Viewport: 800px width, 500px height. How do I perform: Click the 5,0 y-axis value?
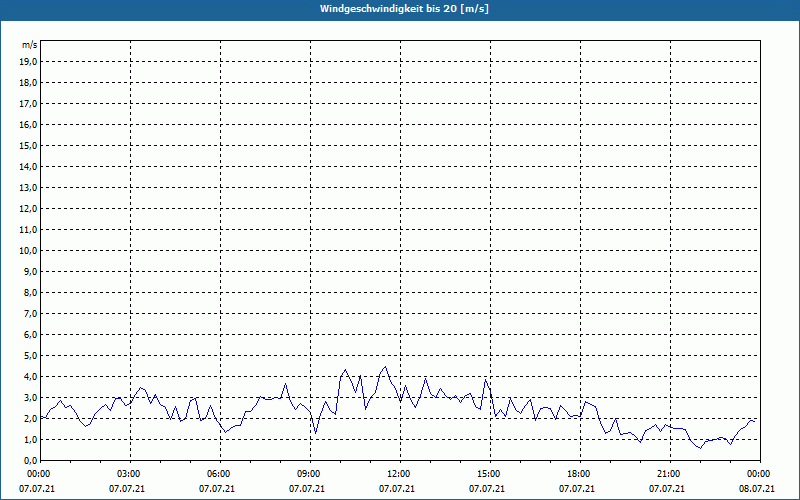30,356
